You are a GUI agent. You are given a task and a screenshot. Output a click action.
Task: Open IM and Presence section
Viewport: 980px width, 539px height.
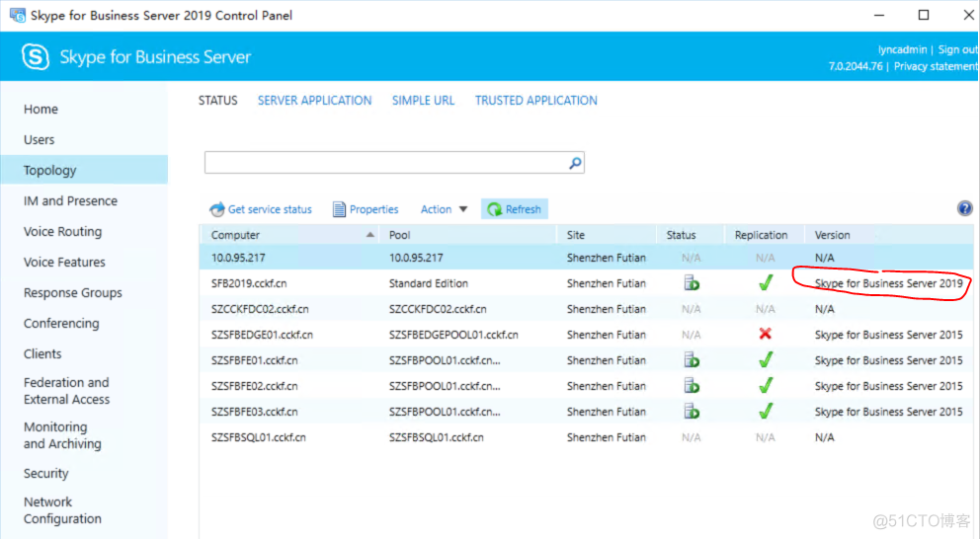[x=70, y=201]
